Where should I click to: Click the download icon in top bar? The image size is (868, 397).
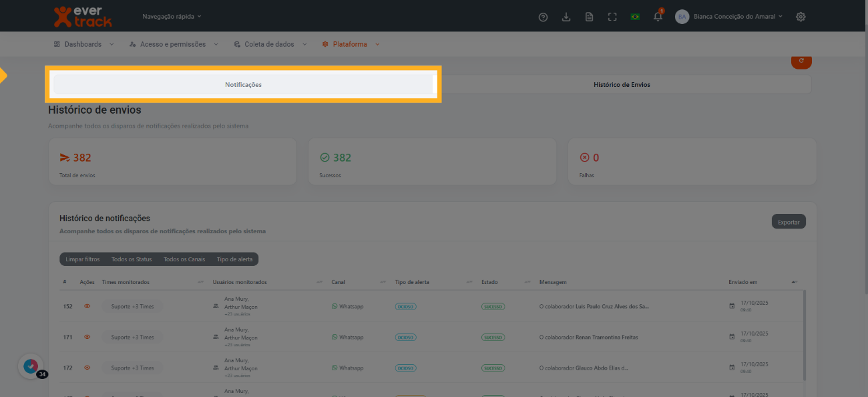tap(566, 17)
